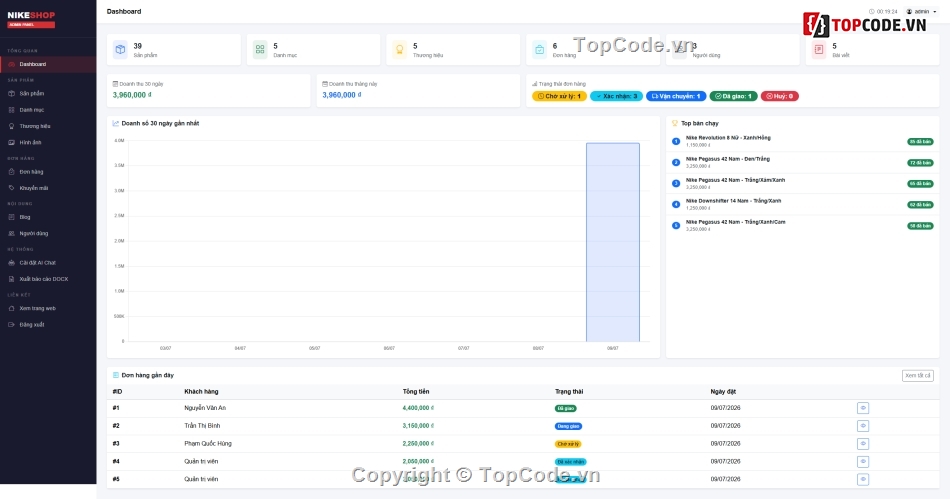Click the Trạng thái column header

569,392
